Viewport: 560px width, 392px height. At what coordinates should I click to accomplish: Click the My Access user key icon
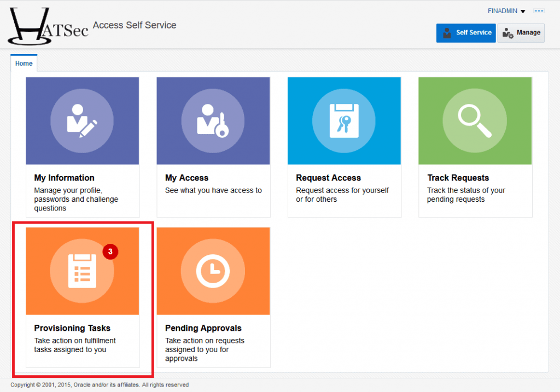[213, 120]
